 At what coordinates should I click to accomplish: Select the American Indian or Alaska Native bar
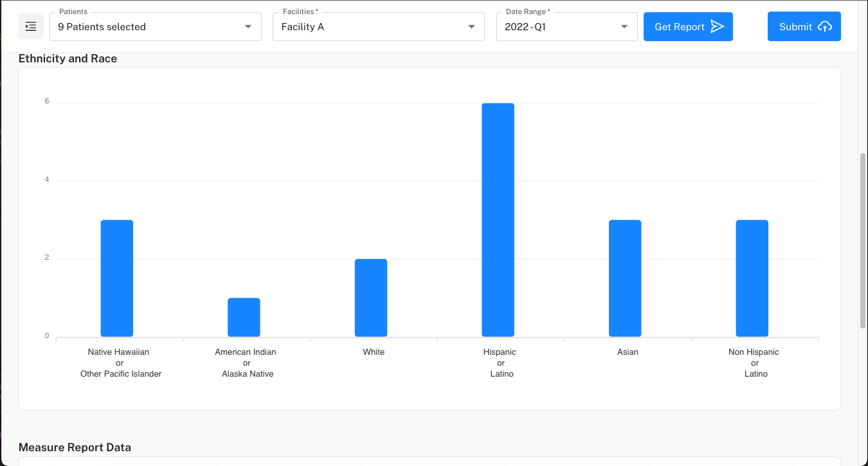click(x=244, y=318)
